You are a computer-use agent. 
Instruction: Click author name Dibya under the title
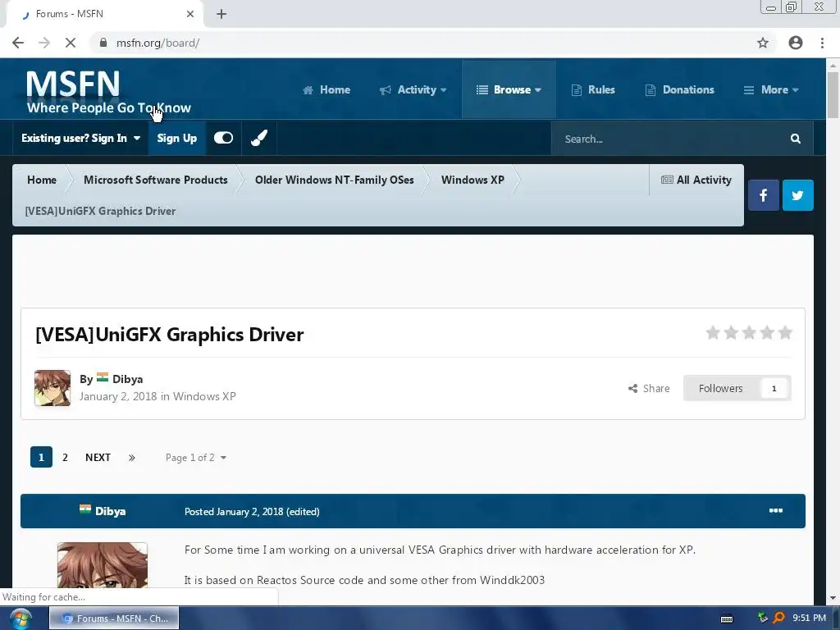click(x=127, y=379)
